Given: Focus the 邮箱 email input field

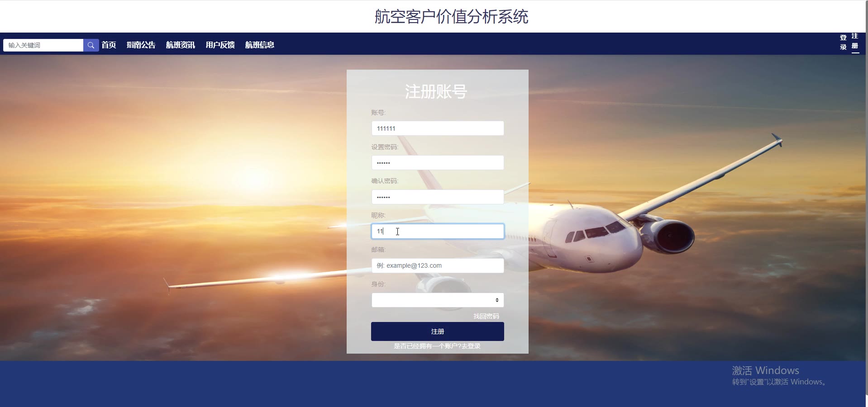Looking at the screenshot, I should coord(438,265).
